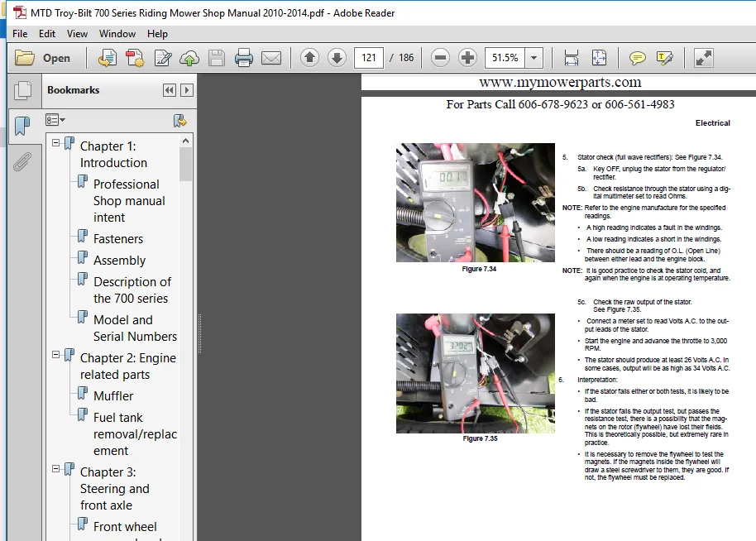Click the fit one full page icon

pyautogui.click(x=599, y=58)
